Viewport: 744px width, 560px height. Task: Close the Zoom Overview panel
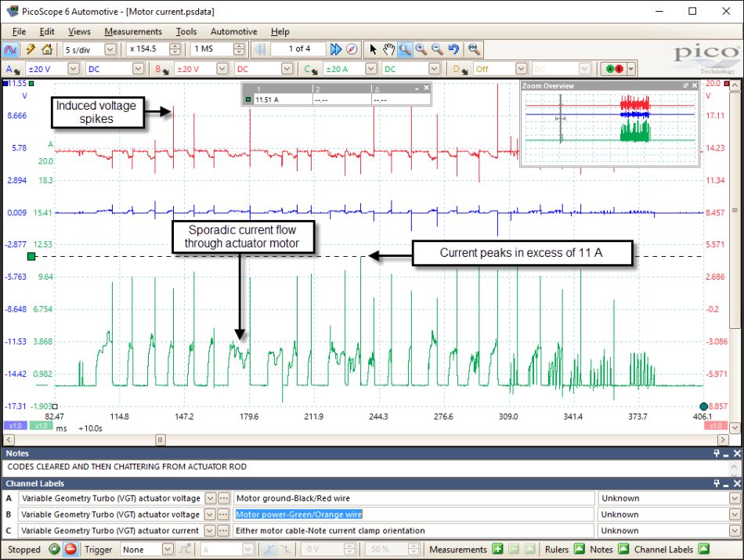click(x=695, y=85)
